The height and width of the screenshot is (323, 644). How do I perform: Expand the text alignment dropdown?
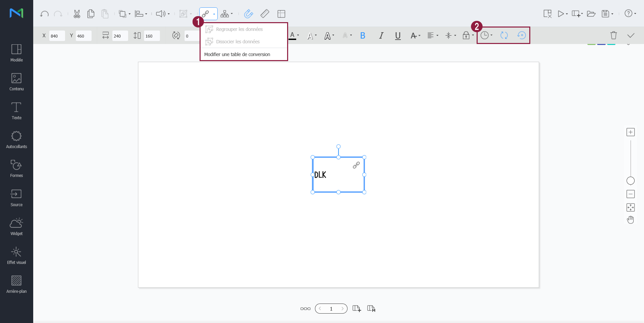point(433,36)
